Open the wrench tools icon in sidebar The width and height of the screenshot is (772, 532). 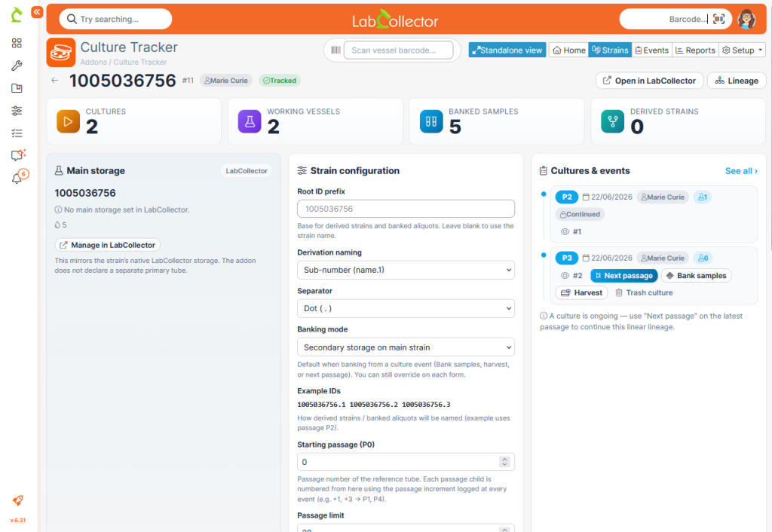click(x=17, y=66)
